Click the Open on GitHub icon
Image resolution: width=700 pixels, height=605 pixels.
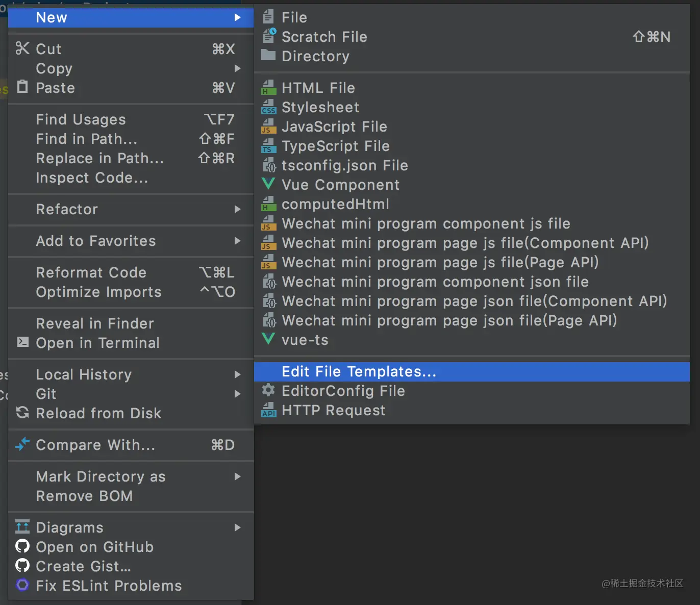coord(22,546)
